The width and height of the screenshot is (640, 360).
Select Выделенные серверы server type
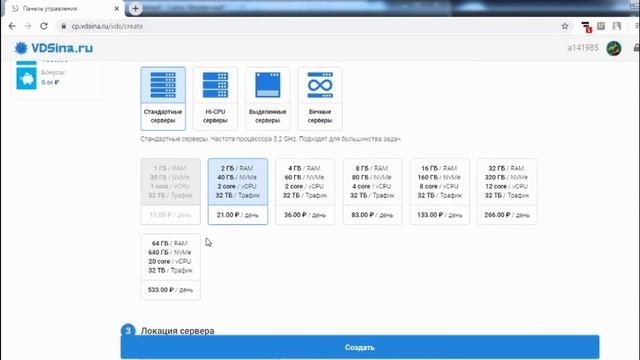pos(267,99)
